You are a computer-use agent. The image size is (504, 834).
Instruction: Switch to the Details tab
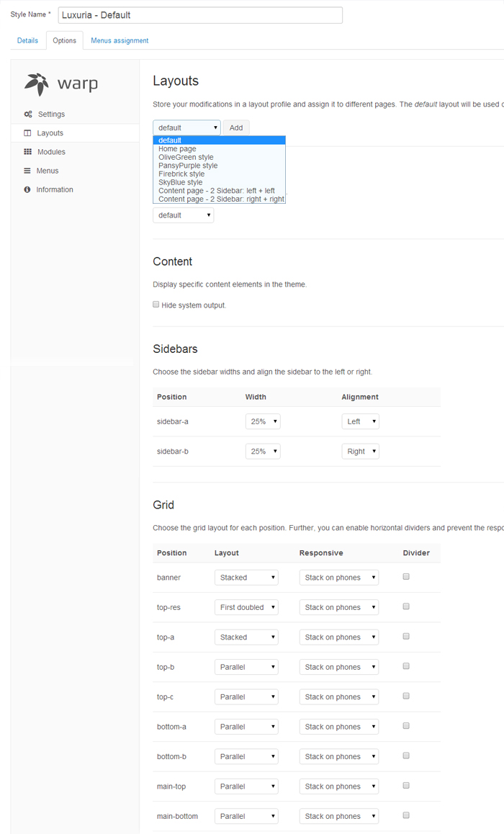click(27, 40)
